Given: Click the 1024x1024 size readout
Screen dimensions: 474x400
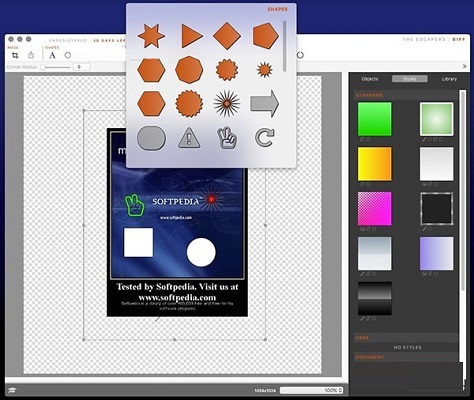Looking at the screenshot, I should coord(265,390).
